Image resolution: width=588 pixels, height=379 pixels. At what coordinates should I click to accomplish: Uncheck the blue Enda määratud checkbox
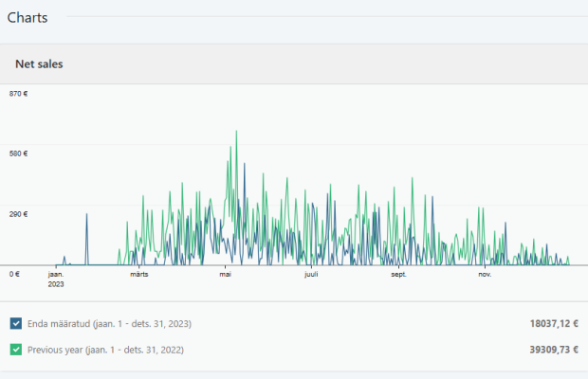tap(16, 323)
